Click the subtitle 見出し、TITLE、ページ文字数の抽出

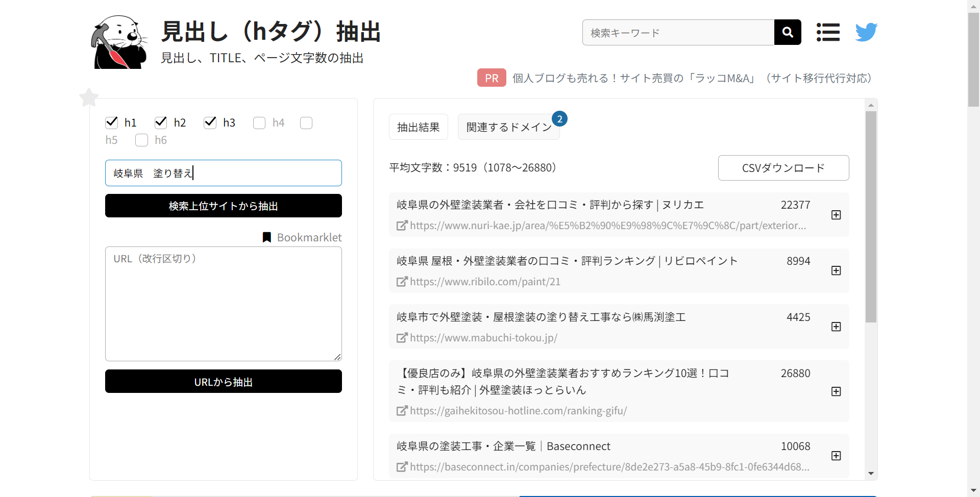tap(262, 58)
